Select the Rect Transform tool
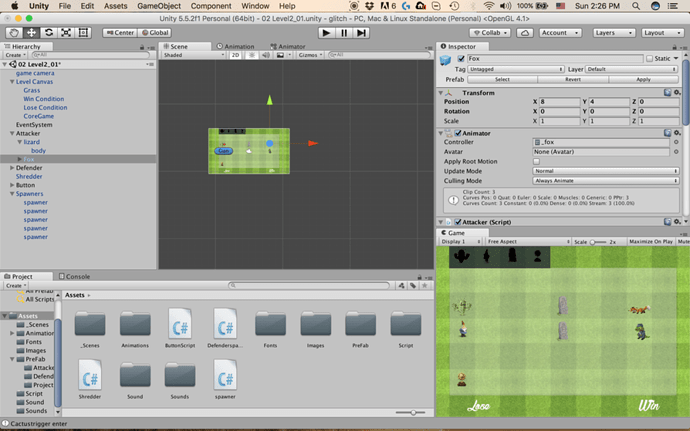 tap(83, 33)
